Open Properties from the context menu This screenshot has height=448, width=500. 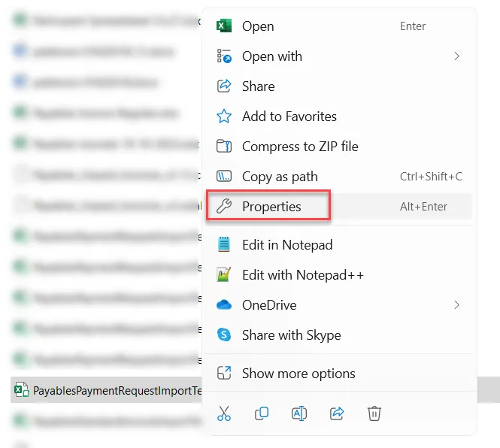[271, 207]
